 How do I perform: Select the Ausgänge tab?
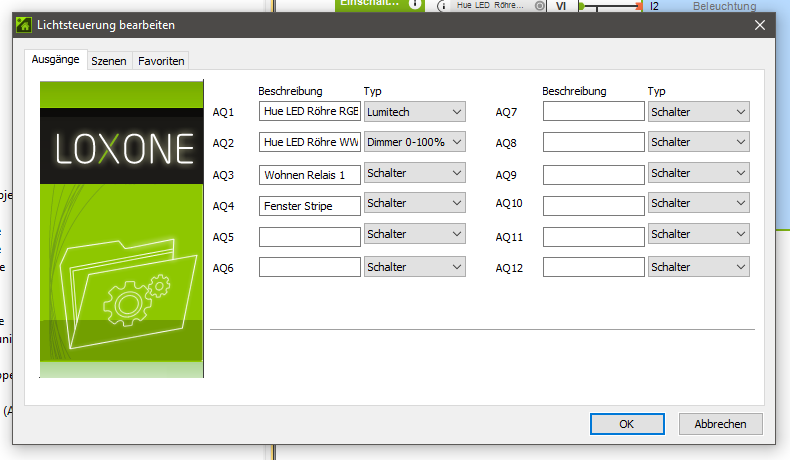click(x=55, y=59)
